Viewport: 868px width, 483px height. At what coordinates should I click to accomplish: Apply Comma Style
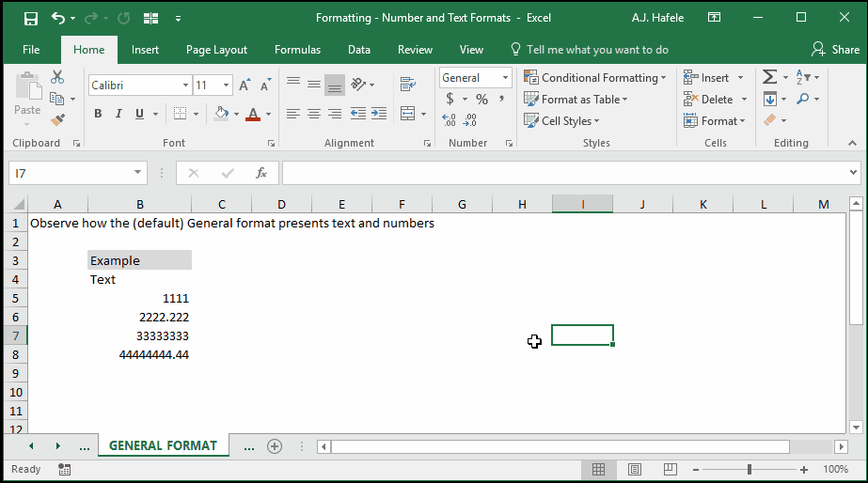click(x=501, y=100)
